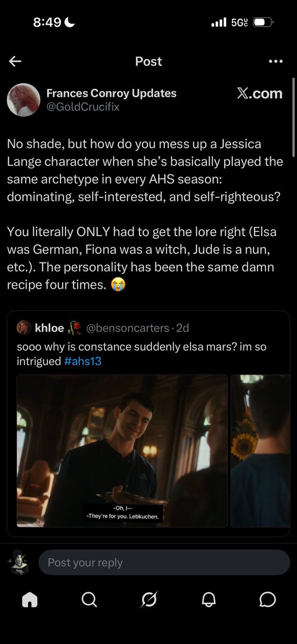Image resolution: width=297 pixels, height=644 pixels.
Task: Open the Search tab
Action: click(90, 599)
